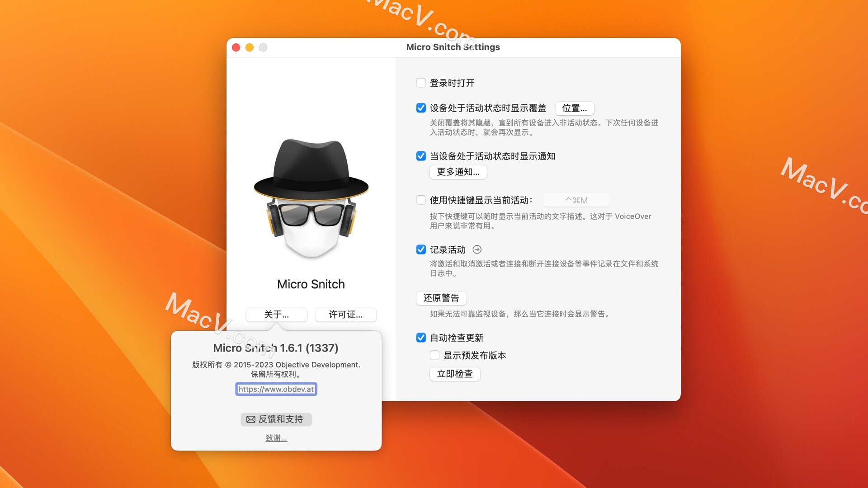This screenshot has height=488, width=868.
Task: Toggle 当设备处于活动状态时显示通知 checkbox
Action: click(x=421, y=156)
